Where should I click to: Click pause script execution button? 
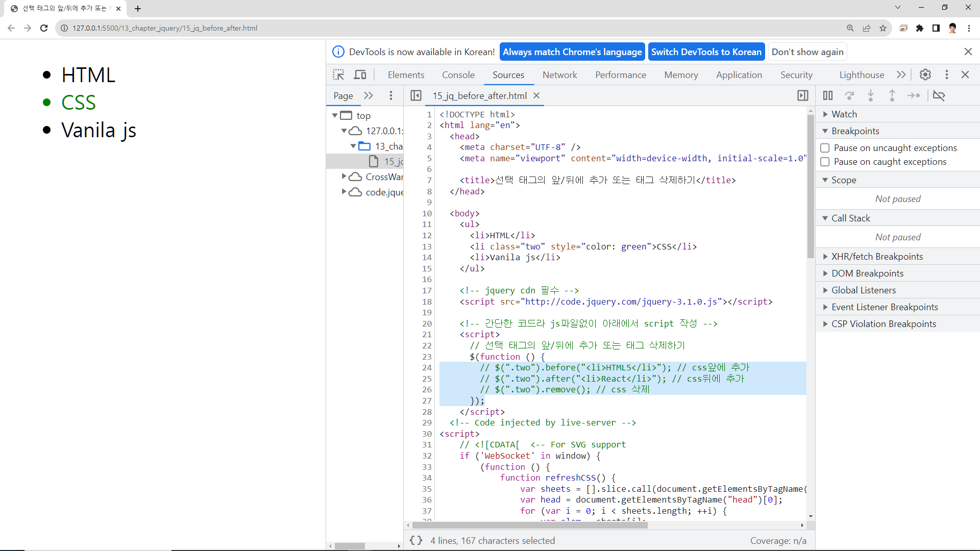827,95
